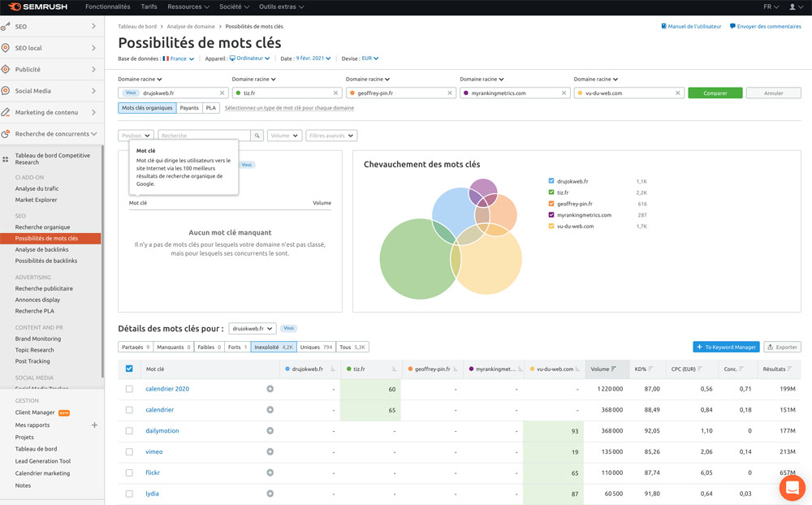The width and height of the screenshot is (812, 505).
Task: Add lydia keyword with plus icon
Action: (270, 494)
